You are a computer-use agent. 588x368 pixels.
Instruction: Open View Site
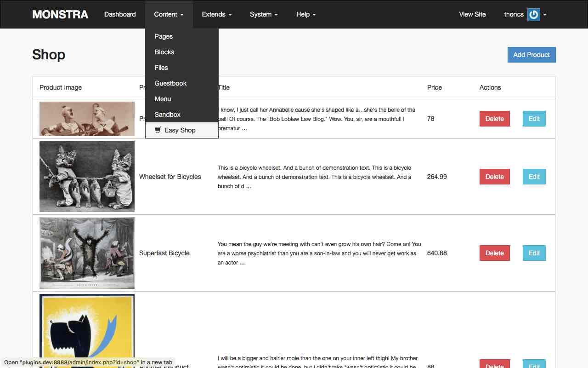point(472,14)
